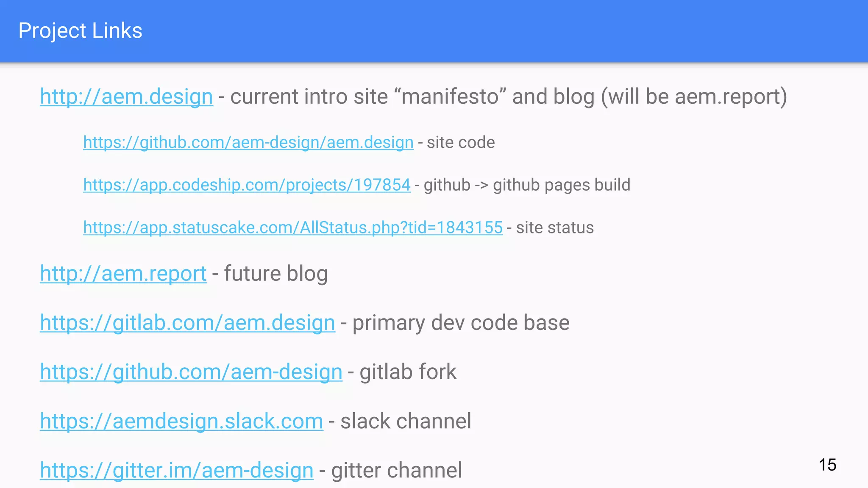The height and width of the screenshot is (488, 868).
Task: Click the 'gitlab fork' description text
Action: 408,372
